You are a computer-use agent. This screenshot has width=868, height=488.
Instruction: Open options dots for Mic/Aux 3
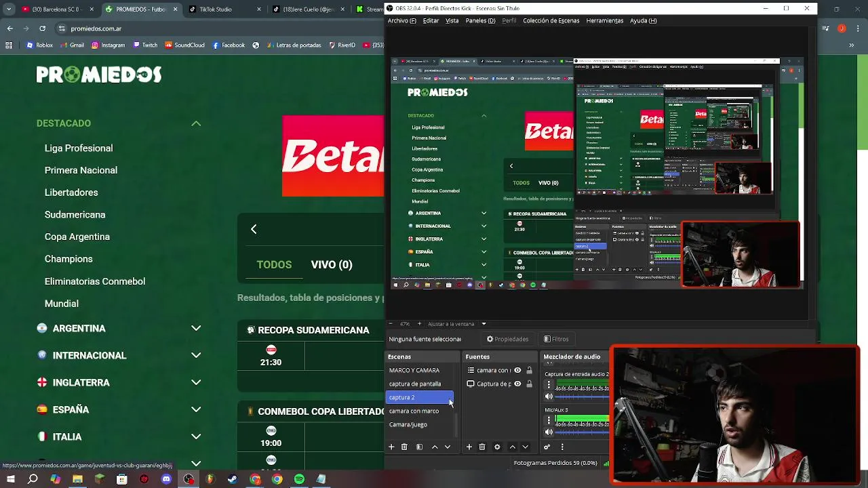tap(549, 421)
